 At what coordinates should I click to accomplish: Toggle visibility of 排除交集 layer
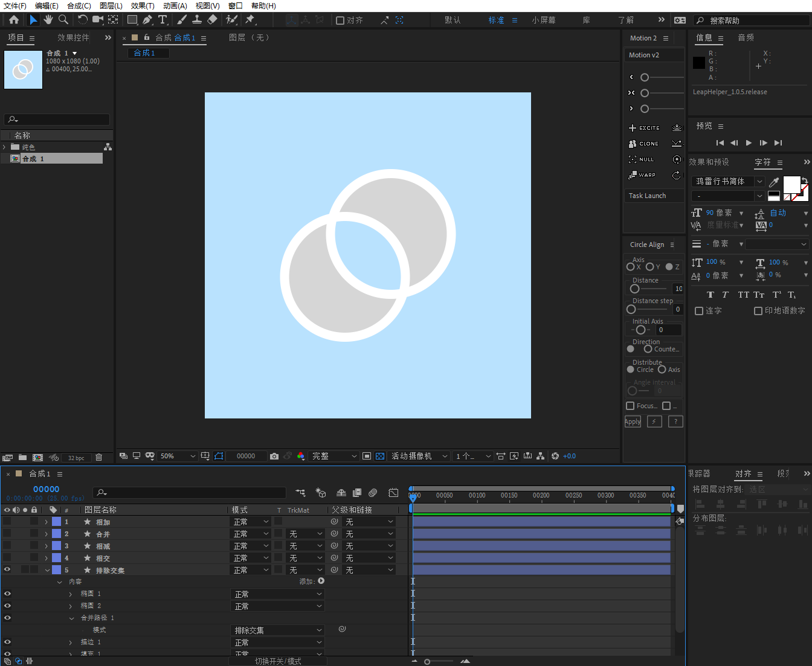pyautogui.click(x=7, y=570)
